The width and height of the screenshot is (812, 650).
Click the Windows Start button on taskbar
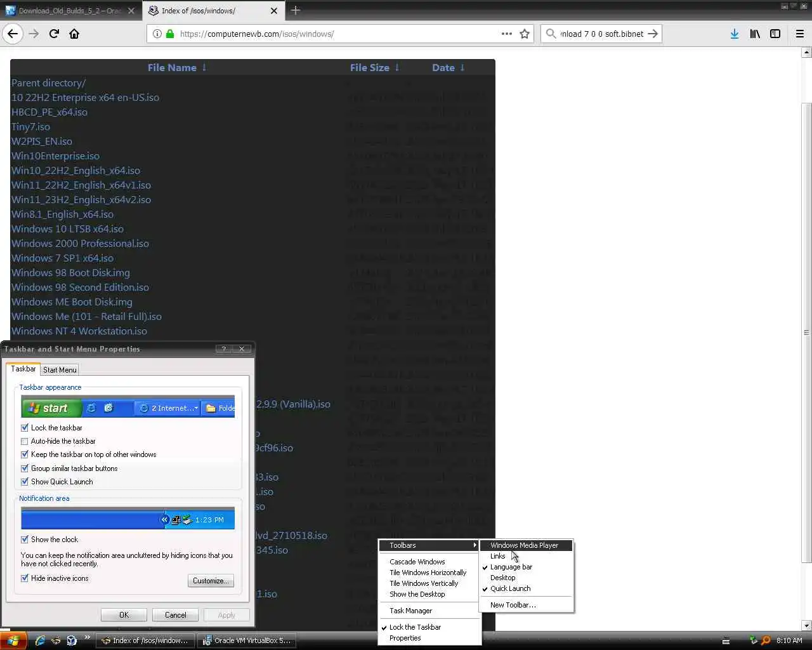point(13,640)
